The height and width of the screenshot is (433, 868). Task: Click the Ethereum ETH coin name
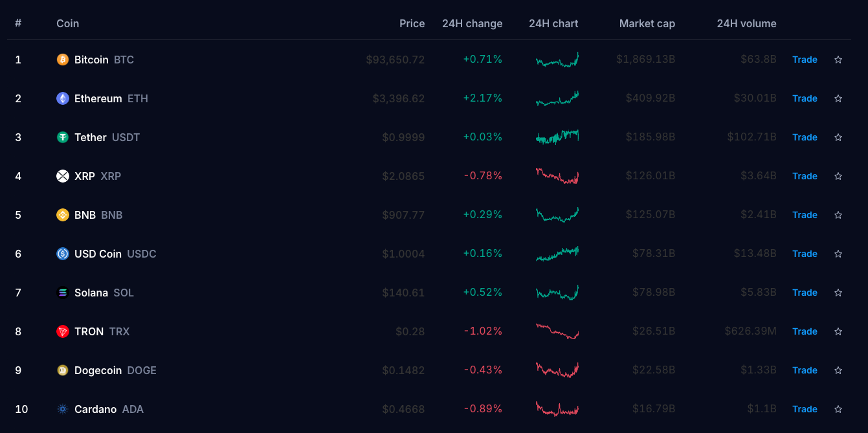(111, 98)
